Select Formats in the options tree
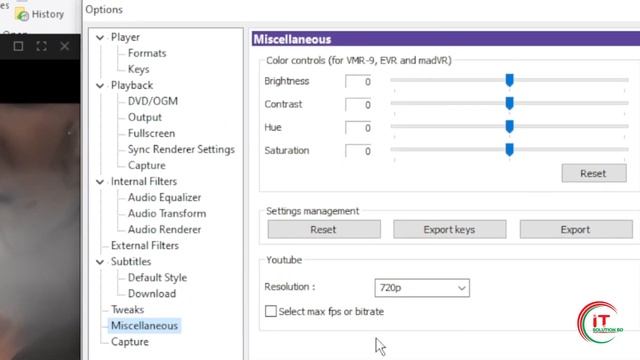 tap(147, 53)
